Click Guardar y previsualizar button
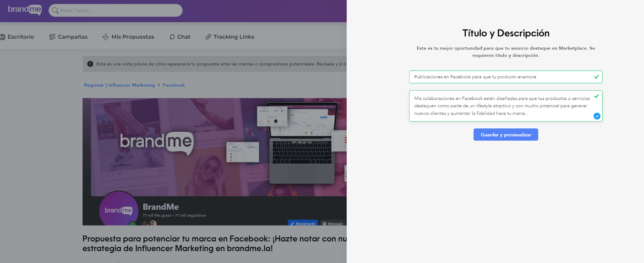 pyautogui.click(x=506, y=135)
